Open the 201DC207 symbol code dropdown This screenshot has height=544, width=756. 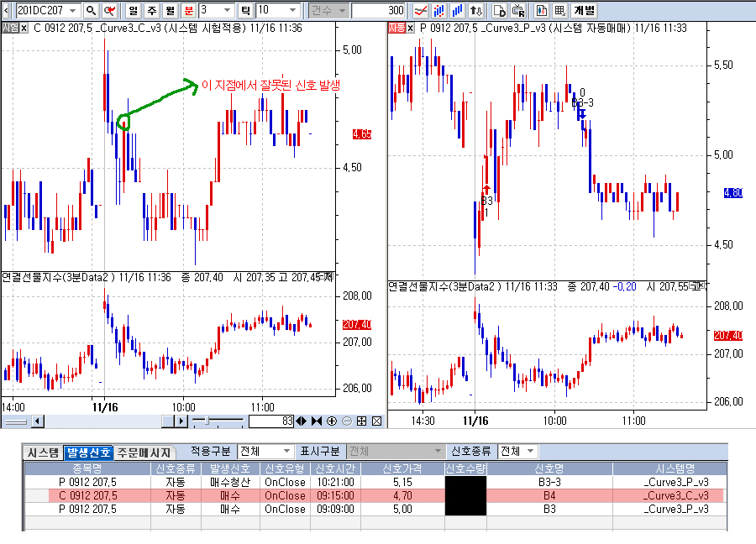point(73,11)
